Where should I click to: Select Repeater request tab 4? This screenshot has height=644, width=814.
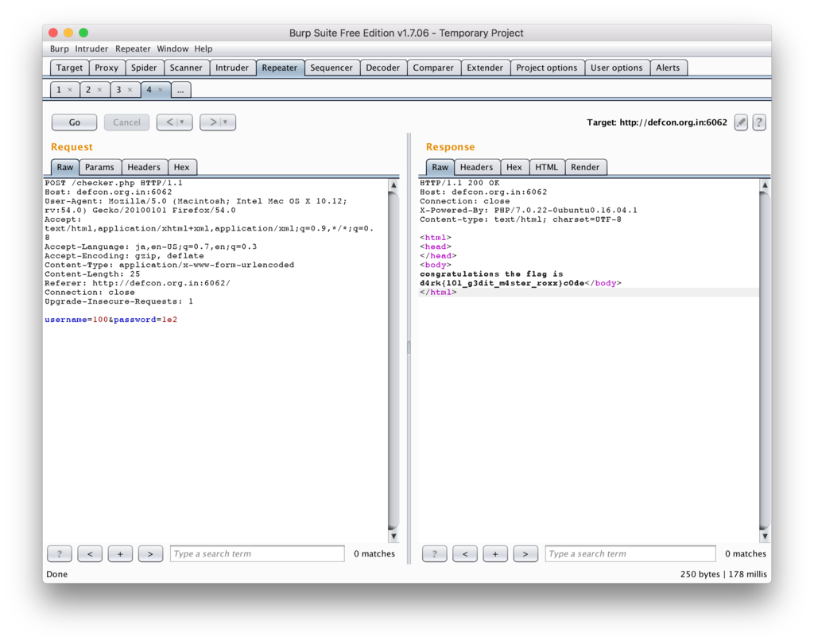click(149, 90)
